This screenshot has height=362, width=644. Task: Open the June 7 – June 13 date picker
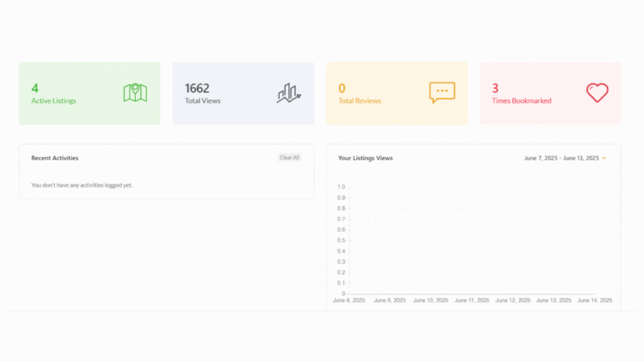(x=561, y=158)
